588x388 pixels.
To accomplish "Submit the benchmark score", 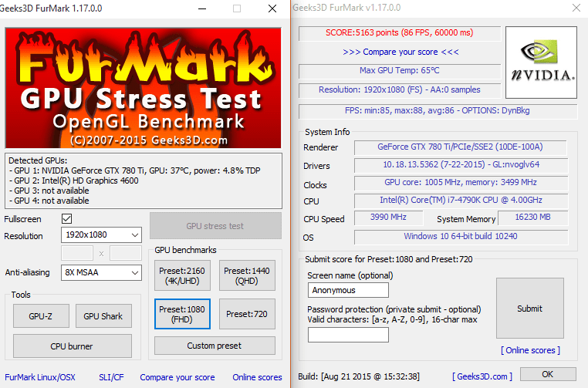I will pos(530,308).
